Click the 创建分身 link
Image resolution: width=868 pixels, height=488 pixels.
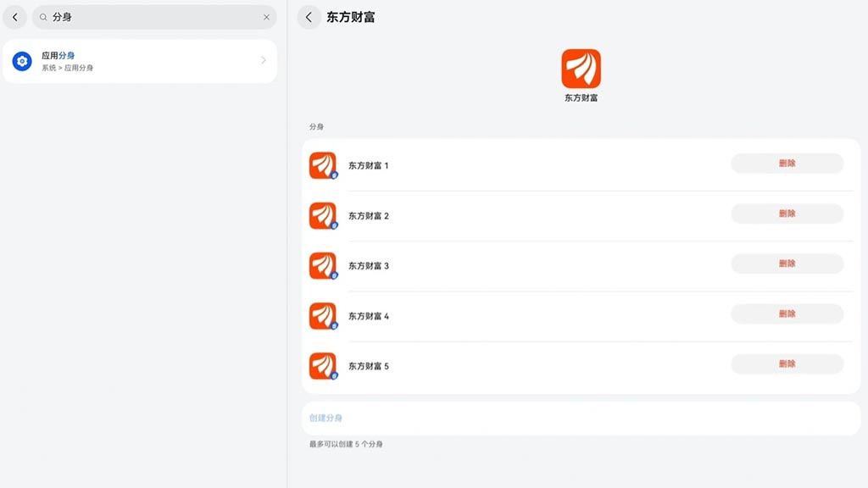pos(326,418)
